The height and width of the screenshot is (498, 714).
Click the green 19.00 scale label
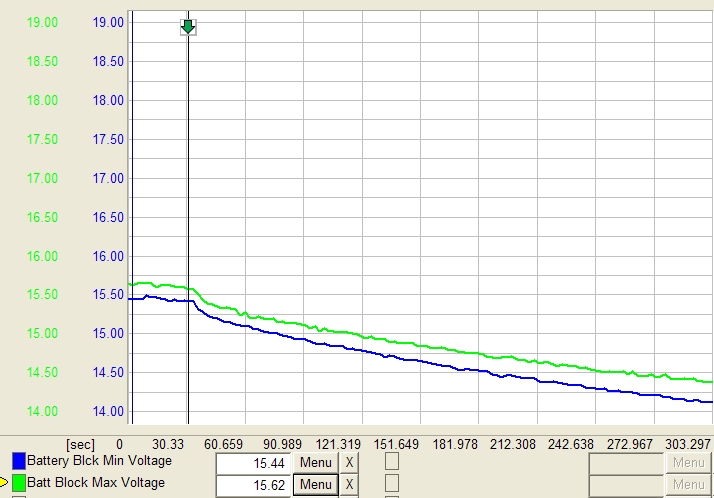tap(42, 22)
